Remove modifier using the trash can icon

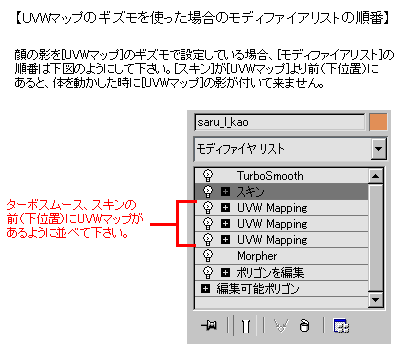[304, 326]
